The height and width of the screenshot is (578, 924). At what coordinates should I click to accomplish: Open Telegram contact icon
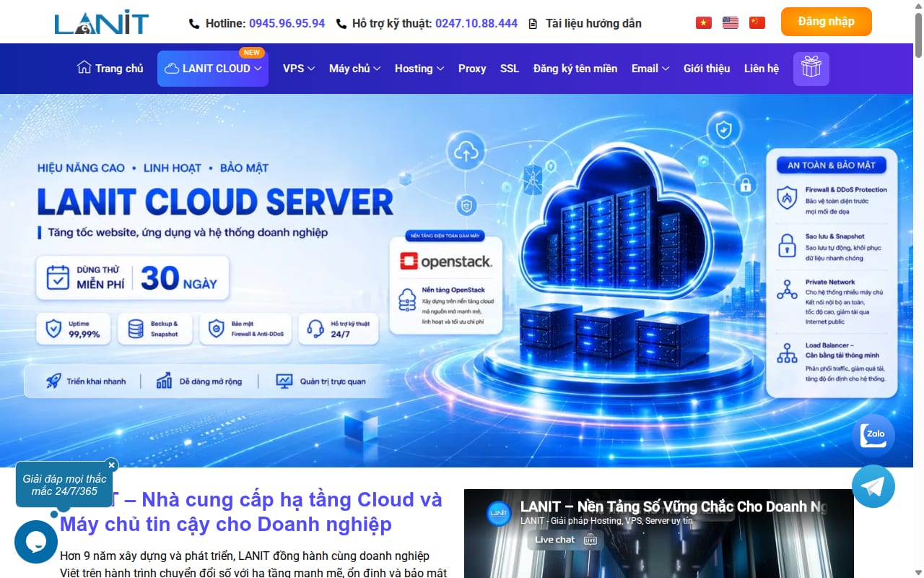(873, 486)
